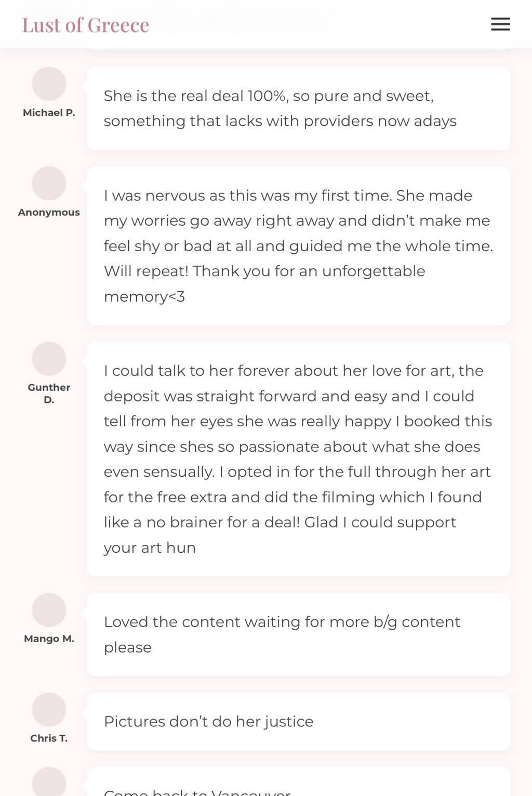Click the "real deal 100%" review card
532x796 pixels.
[298, 108]
